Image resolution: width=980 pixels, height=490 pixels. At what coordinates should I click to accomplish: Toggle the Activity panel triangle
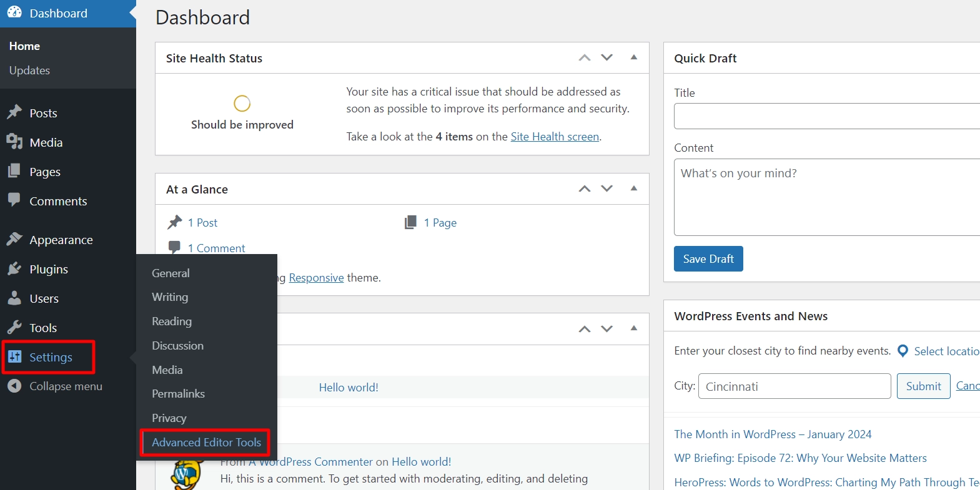[634, 328]
